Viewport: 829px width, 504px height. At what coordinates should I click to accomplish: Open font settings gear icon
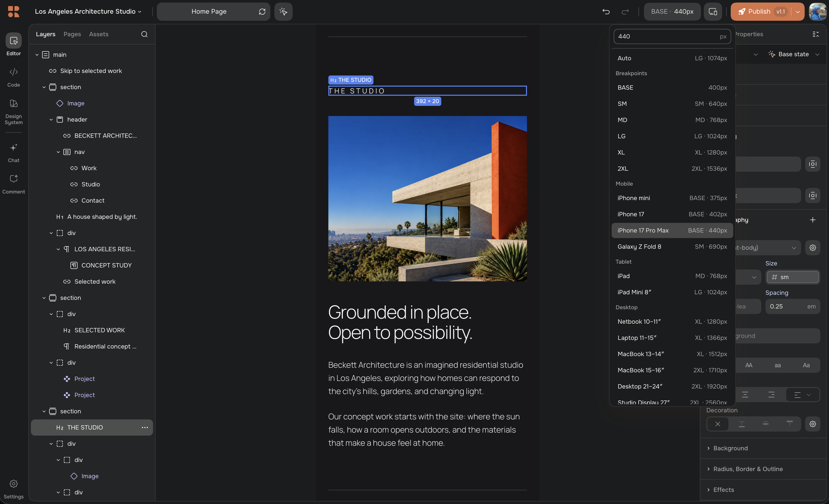pos(813,247)
